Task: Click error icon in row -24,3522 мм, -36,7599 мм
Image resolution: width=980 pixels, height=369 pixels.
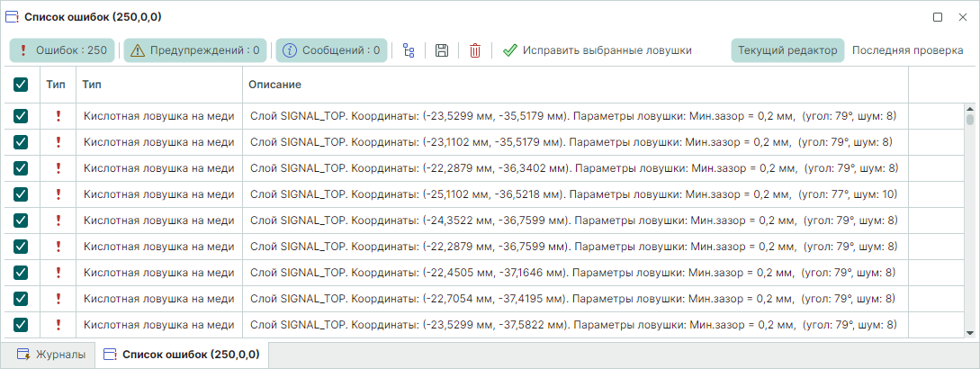Action: (x=58, y=220)
